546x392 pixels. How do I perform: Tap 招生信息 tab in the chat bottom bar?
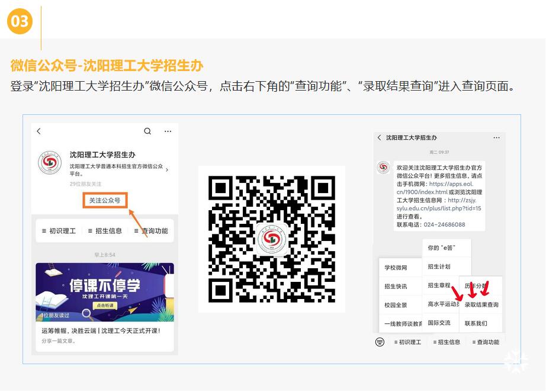[x=447, y=342]
